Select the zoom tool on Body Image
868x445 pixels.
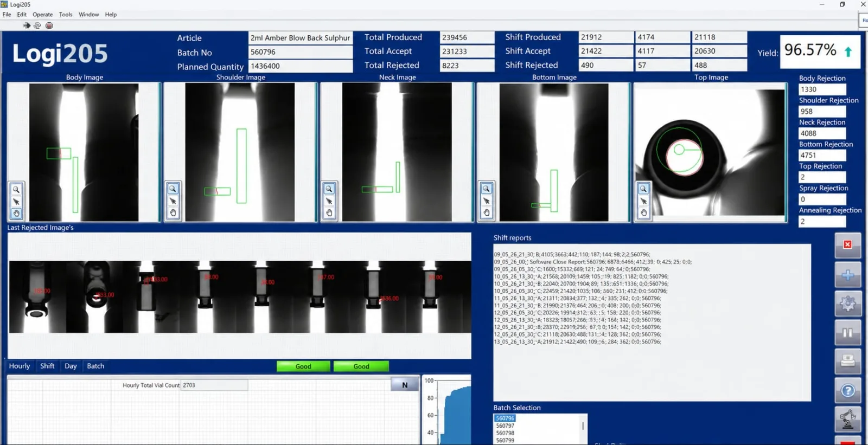[16, 189]
